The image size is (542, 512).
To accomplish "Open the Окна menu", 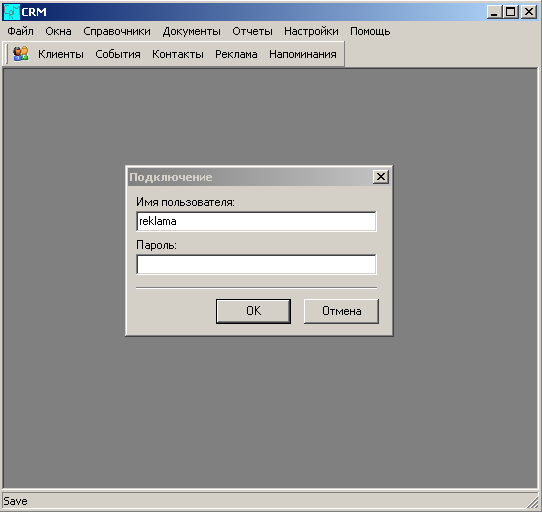I will 58,31.
